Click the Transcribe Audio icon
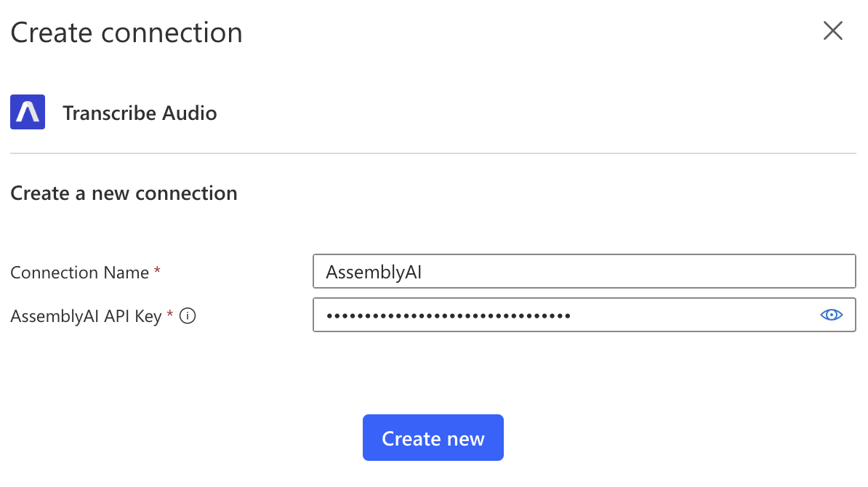868x487 pixels. tap(27, 112)
